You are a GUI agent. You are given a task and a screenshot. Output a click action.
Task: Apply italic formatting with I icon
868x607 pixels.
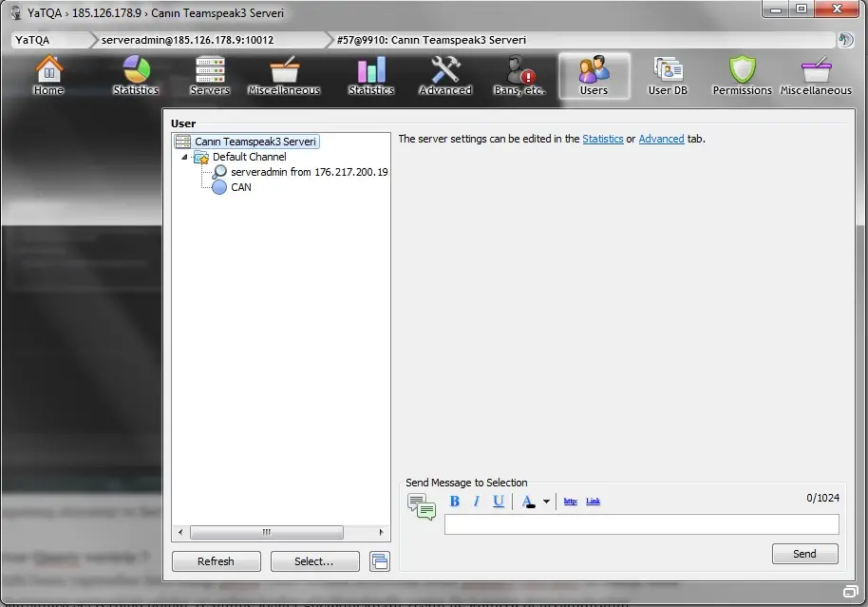point(477,502)
